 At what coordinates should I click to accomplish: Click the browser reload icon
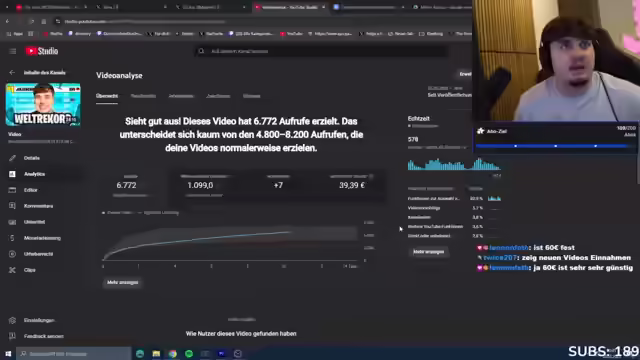tap(31, 21)
